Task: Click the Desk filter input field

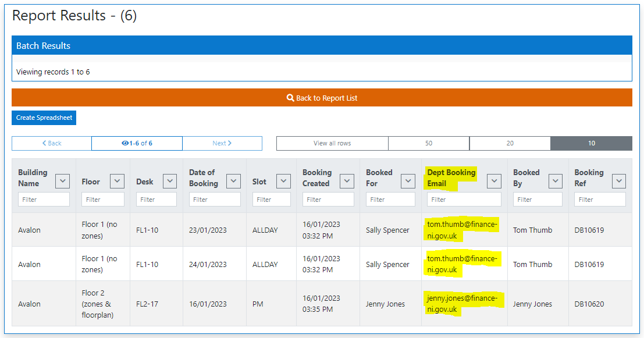Action: pyautogui.click(x=156, y=199)
